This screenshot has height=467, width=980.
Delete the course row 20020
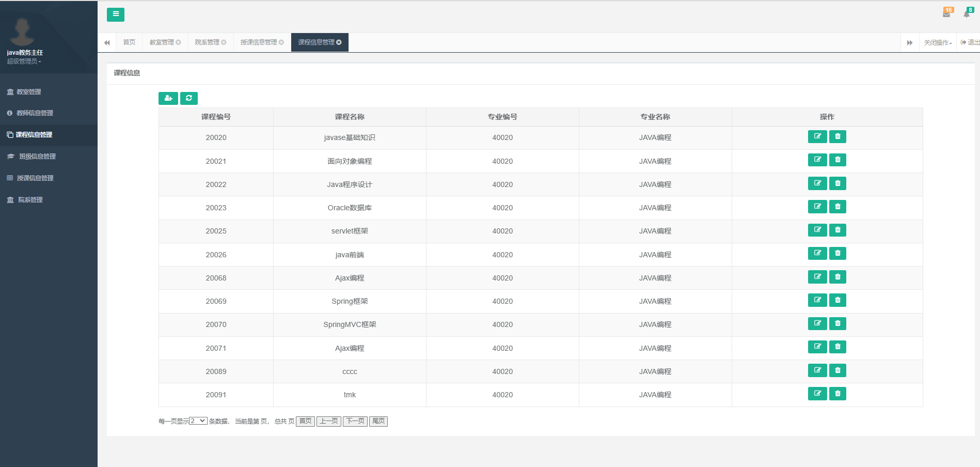tap(837, 136)
